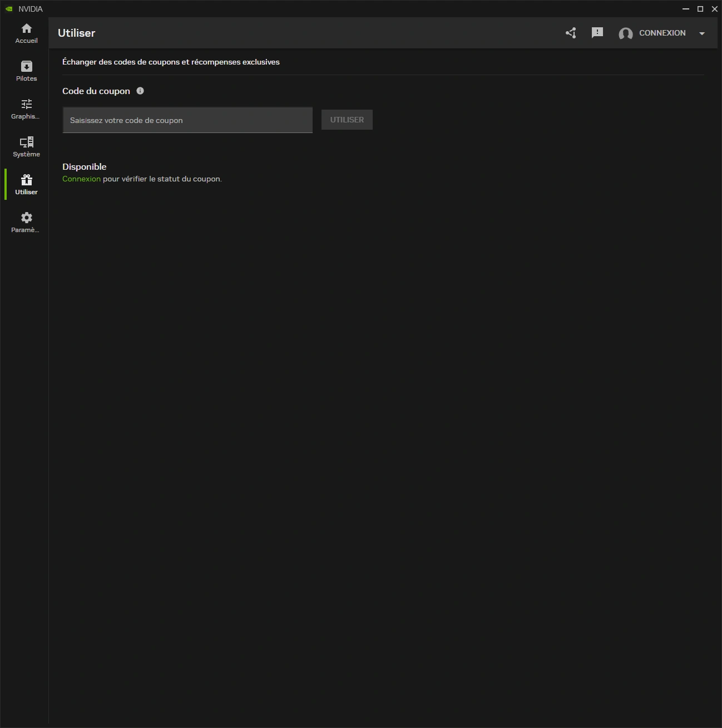This screenshot has height=728, width=722.
Task: Click the 'Disponible' heading
Action: point(84,166)
